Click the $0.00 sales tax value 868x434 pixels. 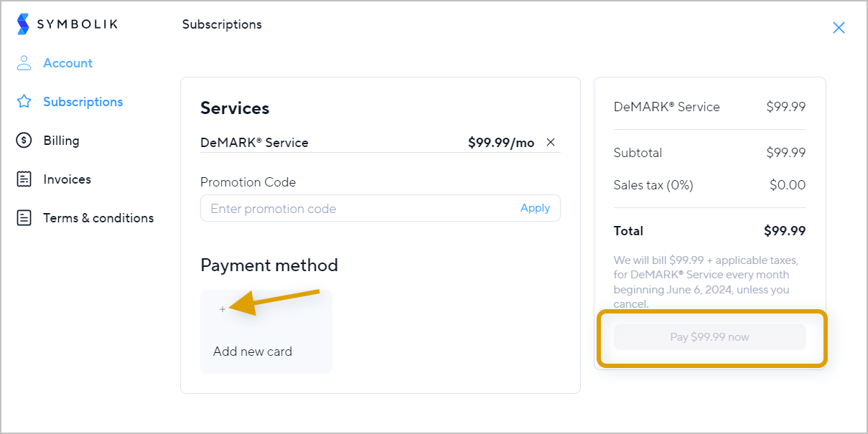pos(788,185)
